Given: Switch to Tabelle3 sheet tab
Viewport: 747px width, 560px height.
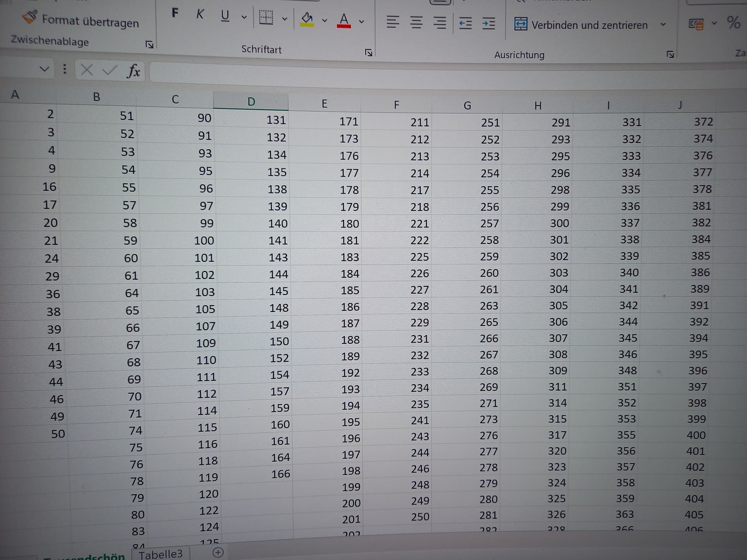Looking at the screenshot, I should [160, 554].
